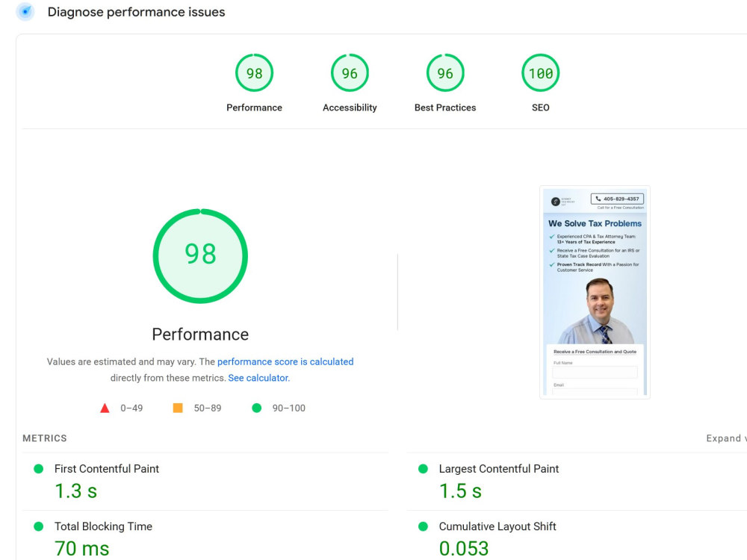Image resolution: width=747 pixels, height=560 pixels.
Task: Select the Performance category label
Action: 254,108
